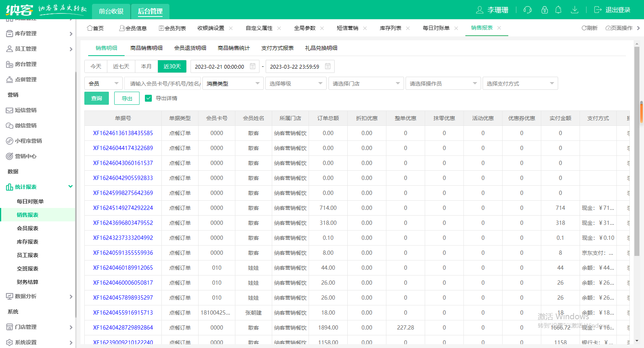Switch to the 商品销售统计 tab
This screenshot has width=644, height=348.
coord(234,48)
